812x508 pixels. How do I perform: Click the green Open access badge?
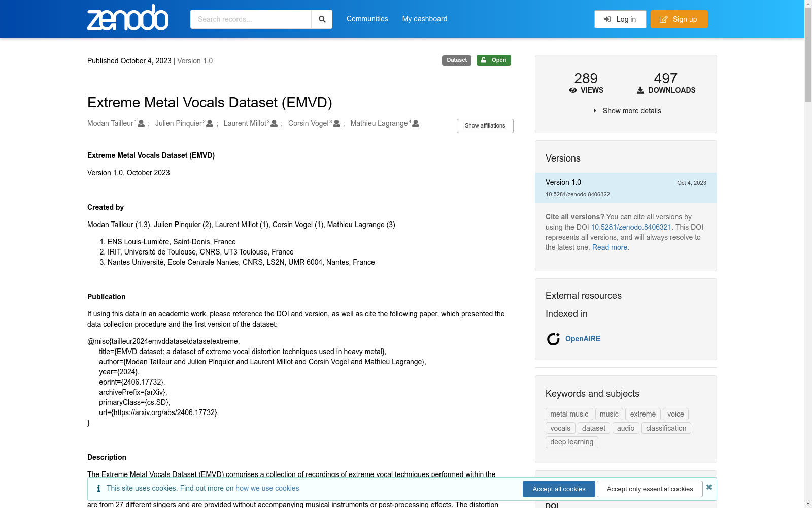(494, 60)
